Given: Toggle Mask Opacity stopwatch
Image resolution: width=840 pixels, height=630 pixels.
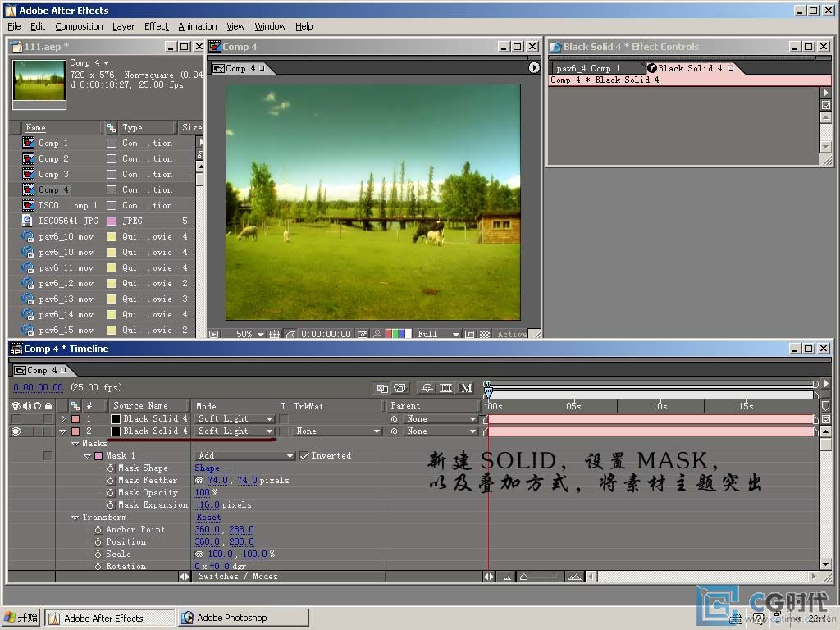Looking at the screenshot, I should tap(111, 493).
